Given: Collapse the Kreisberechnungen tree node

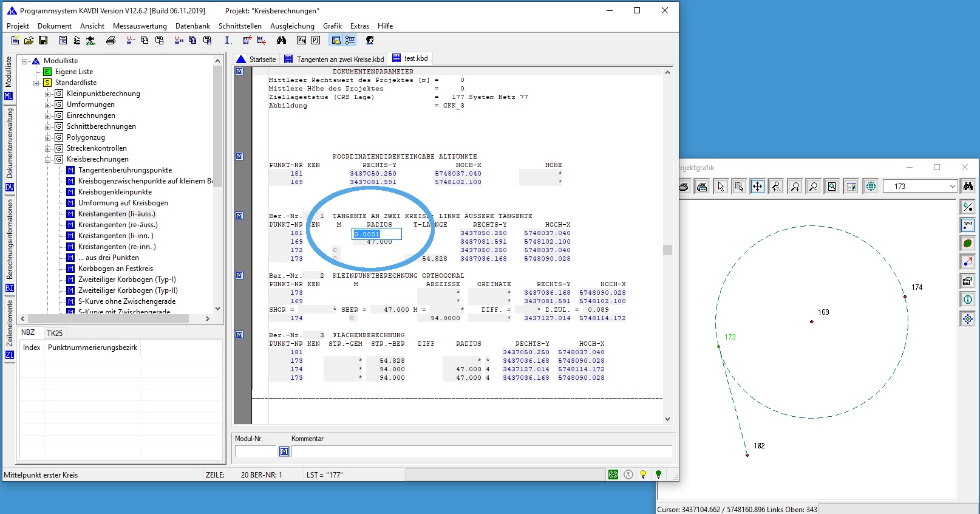Looking at the screenshot, I should click(47, 159).
